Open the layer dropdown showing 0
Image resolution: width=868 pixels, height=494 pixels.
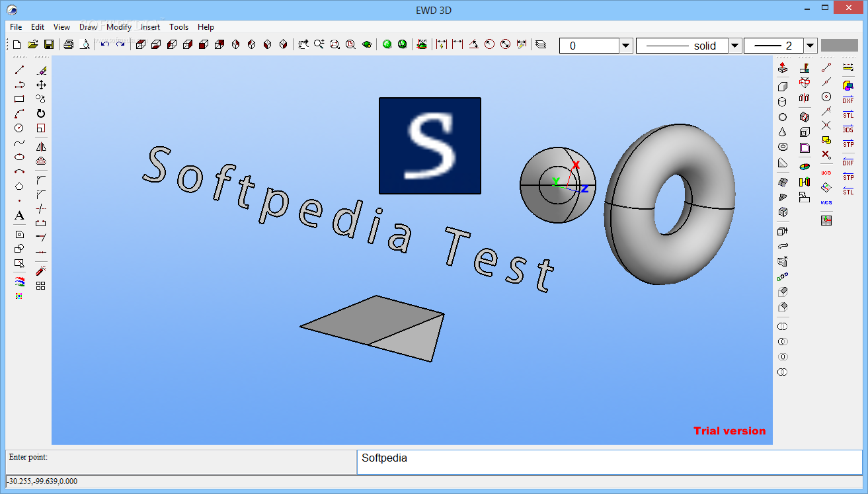(626, 46)
